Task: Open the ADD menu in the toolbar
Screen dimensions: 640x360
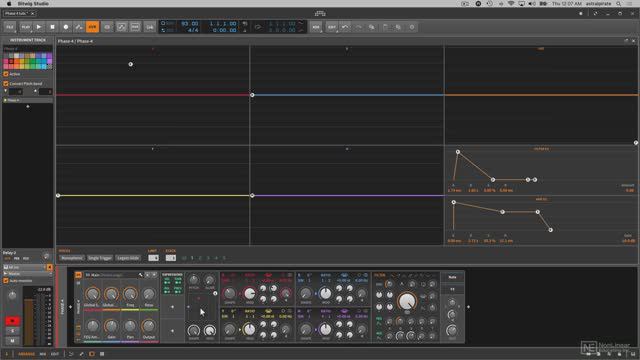Action: coord(316,27)
